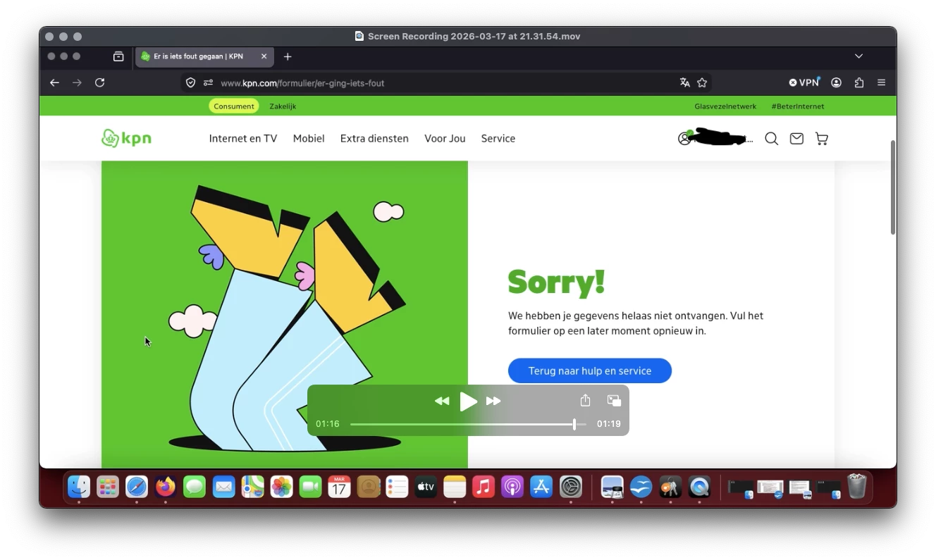This screenshot has width=936, height=560.
Task: Launch Safari from the Dock
Action: (137, 486)
